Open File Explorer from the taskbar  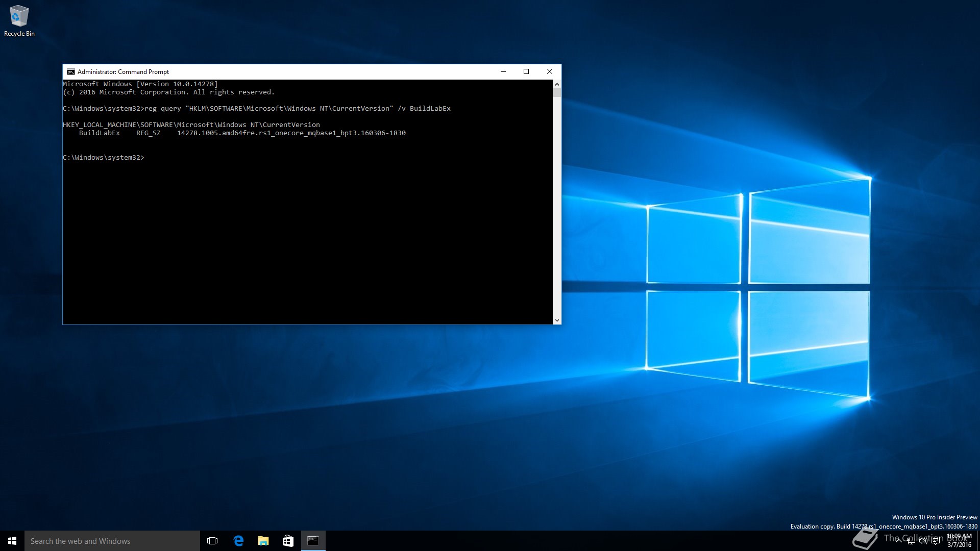(263, 541)
